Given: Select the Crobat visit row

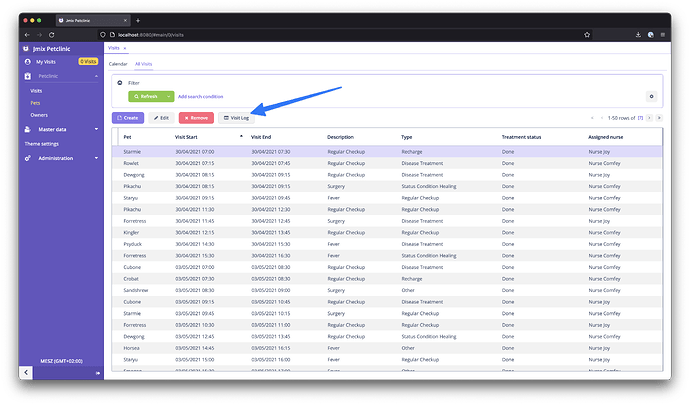Looking at the screenshot, I should coord(386,279).
